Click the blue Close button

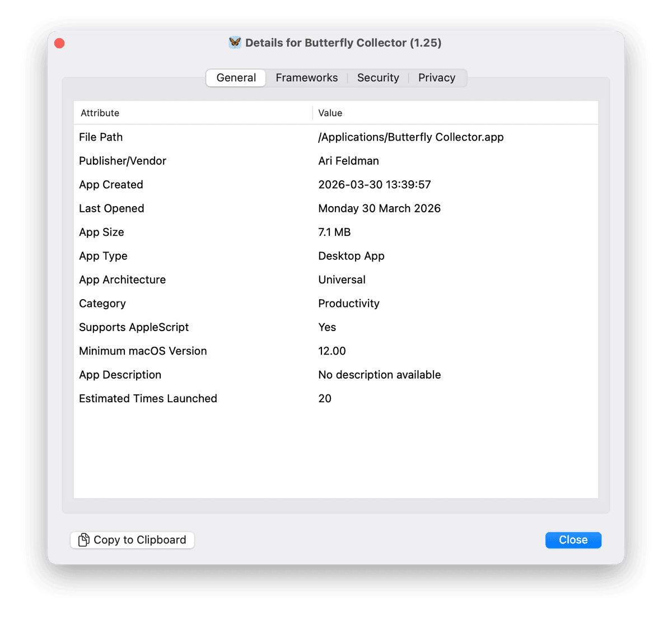[573, 540]
